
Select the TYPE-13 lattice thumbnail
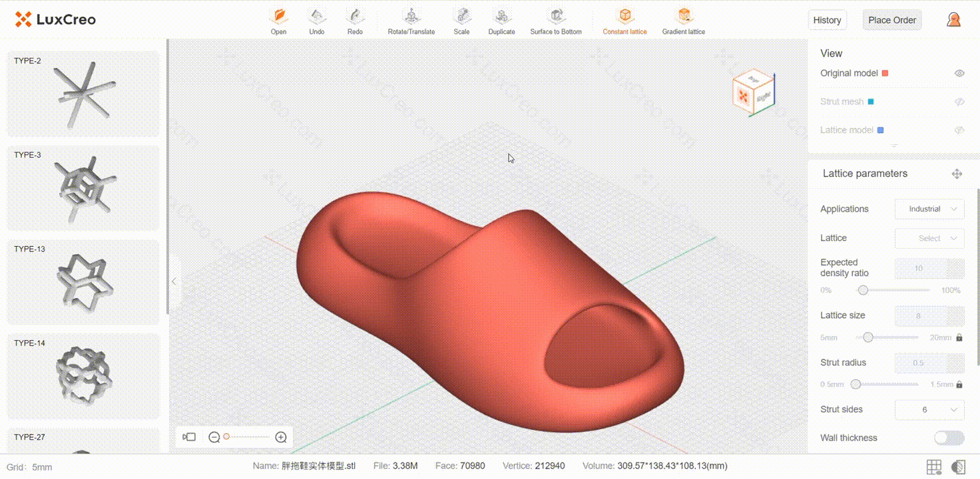(x=83, y=282)
